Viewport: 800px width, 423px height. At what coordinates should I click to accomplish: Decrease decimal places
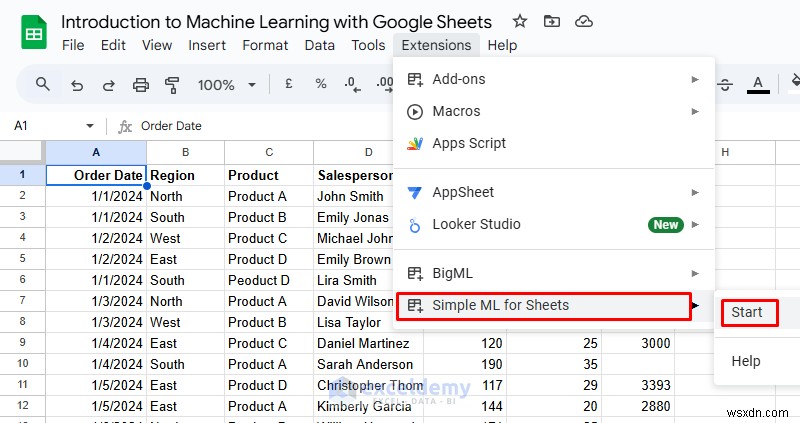tap(353, 84)
